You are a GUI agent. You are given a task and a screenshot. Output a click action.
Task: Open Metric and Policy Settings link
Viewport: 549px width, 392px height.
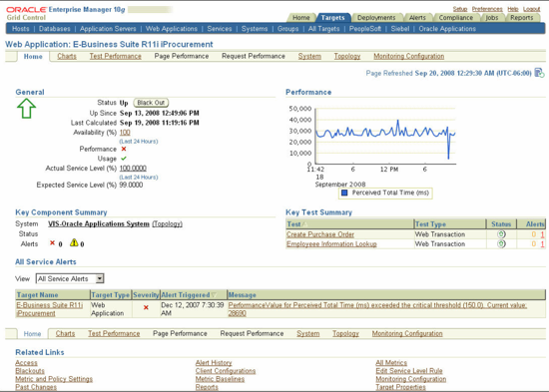(x=54, y=379)
